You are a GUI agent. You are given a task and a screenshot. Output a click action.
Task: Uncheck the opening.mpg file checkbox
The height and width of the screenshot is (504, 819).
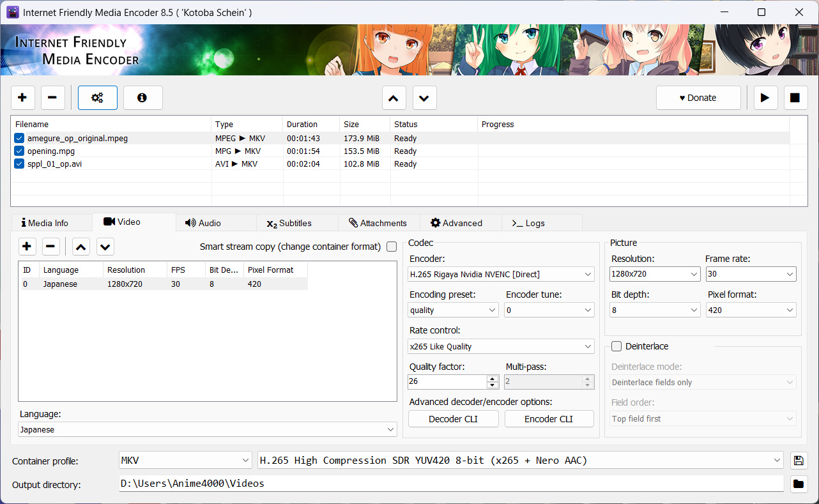(19, 151)
